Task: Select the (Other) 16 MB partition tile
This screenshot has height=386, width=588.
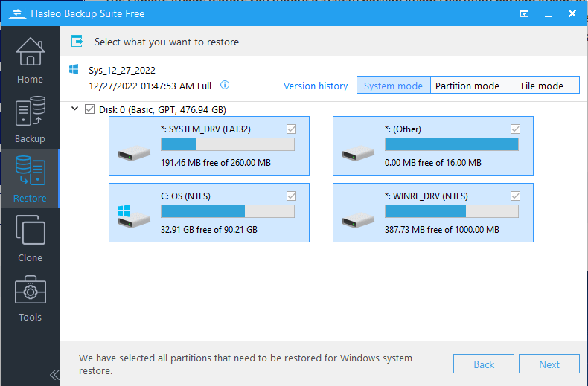Action: (432, 145)
